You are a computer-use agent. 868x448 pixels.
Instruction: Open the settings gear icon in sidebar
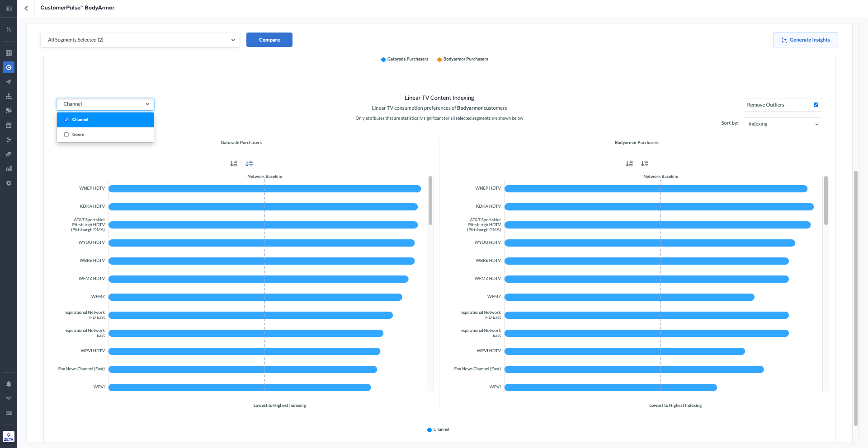[x=9, y=183]
